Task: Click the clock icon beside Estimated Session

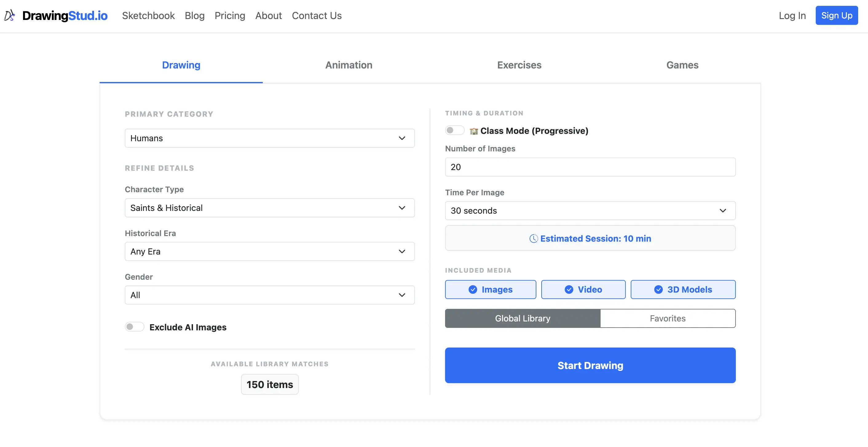Action: [533, 238]
